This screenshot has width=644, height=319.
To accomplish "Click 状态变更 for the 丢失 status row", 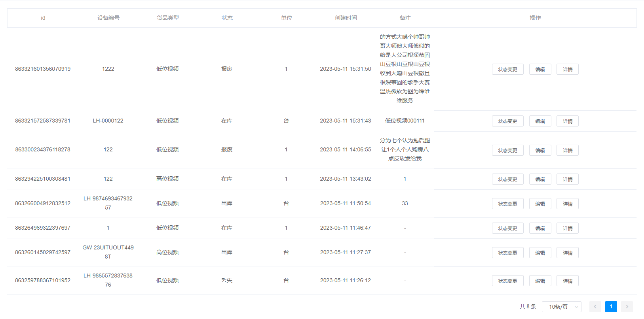I will tap(507, 281).
